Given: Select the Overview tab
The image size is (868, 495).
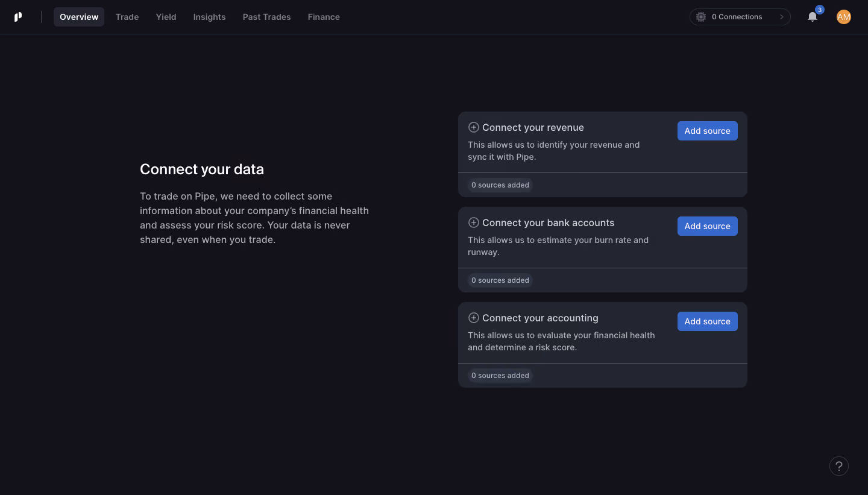Looking at the screenshot, I should click(x=79, y=17).
